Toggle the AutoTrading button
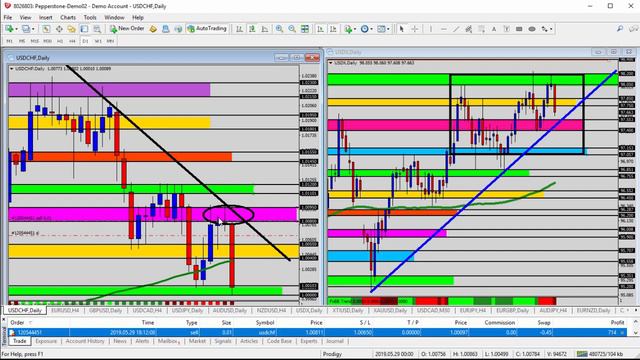This screenshot has height=360, width=640. point(207,29)
